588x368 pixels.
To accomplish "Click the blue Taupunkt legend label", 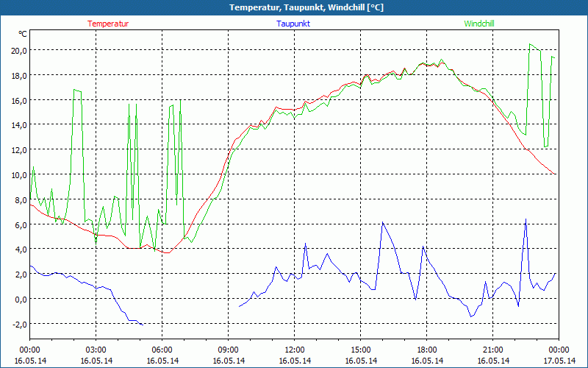I will click(x=293, y=24).
